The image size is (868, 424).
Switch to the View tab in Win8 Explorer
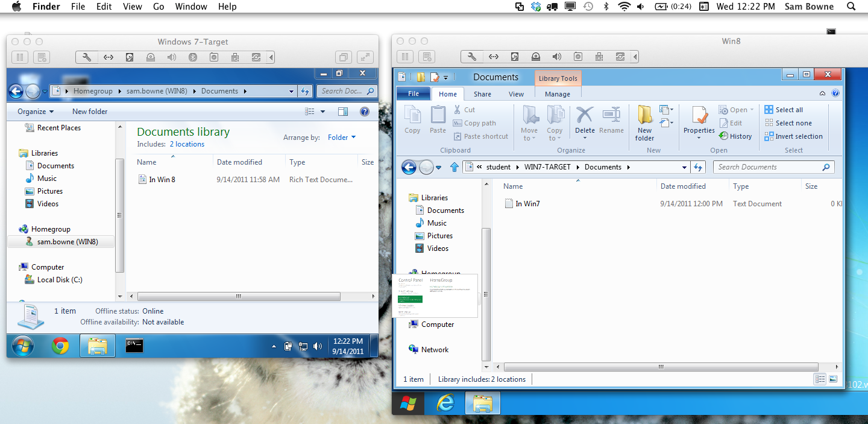516,94
